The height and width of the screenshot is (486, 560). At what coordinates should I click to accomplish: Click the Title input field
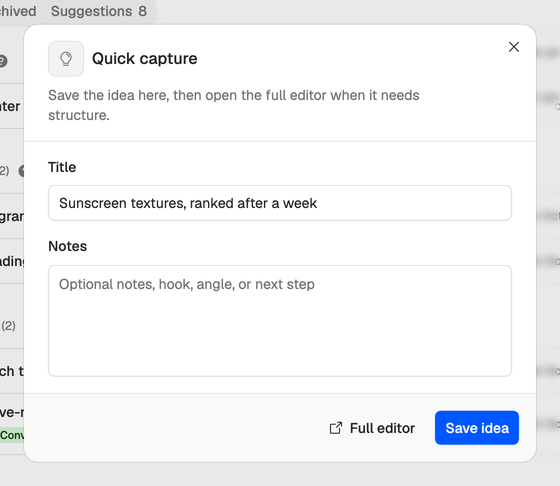[280, 203]
